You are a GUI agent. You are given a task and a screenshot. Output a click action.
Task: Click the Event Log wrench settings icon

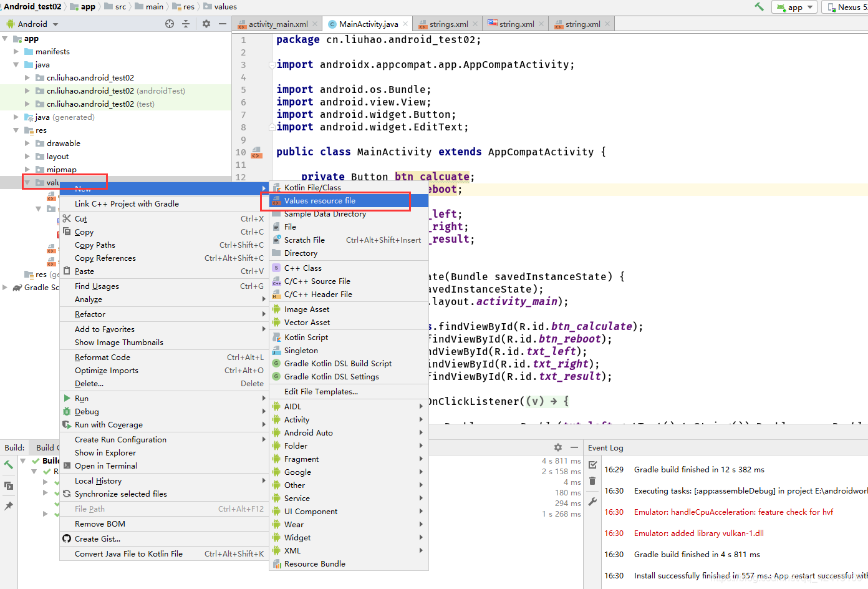(592, 501)
